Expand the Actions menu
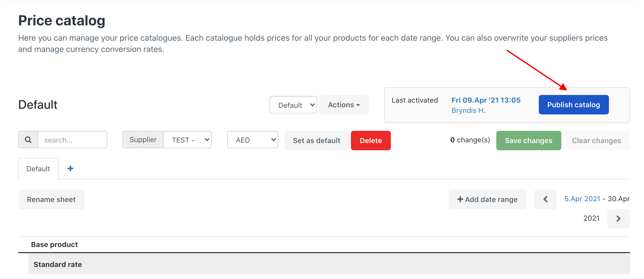Viewport: 644px width, 279px height. pos(344,105)
